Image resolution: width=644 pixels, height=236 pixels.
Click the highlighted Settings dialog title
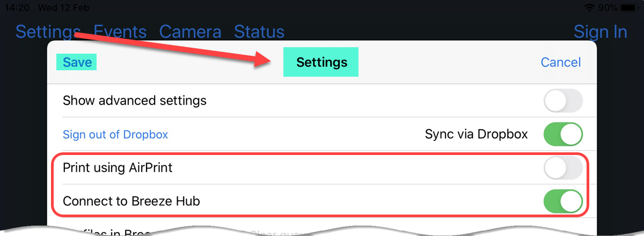tap(321, 62)
